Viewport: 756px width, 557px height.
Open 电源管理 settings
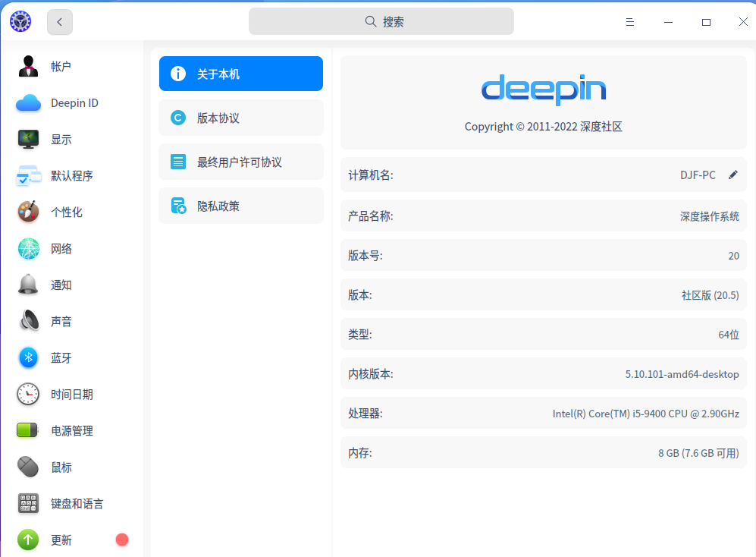pyautogui.click(x=72, y=430)
